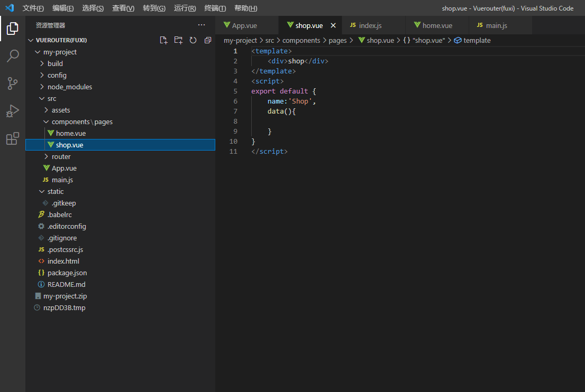The image size is (585, 392).
Task: Collapse the my-project folder
Action: [38, 52]
